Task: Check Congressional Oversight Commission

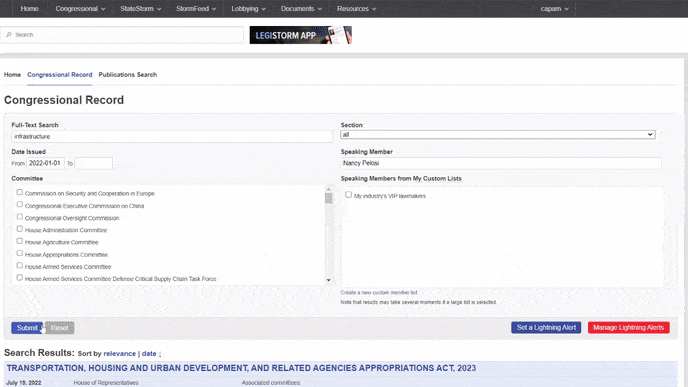Action: [19, 217]
